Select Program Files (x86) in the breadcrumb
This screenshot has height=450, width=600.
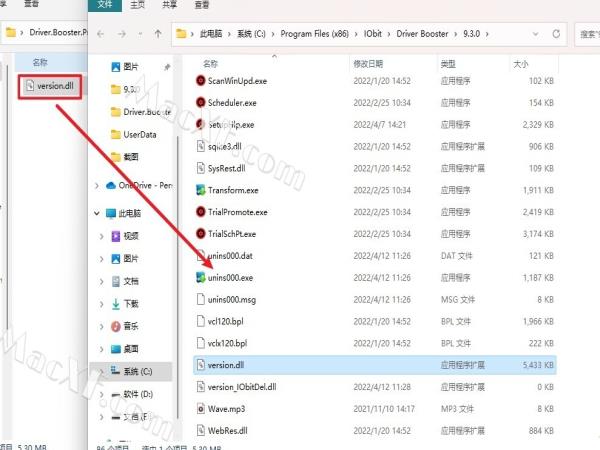(315, 34)
